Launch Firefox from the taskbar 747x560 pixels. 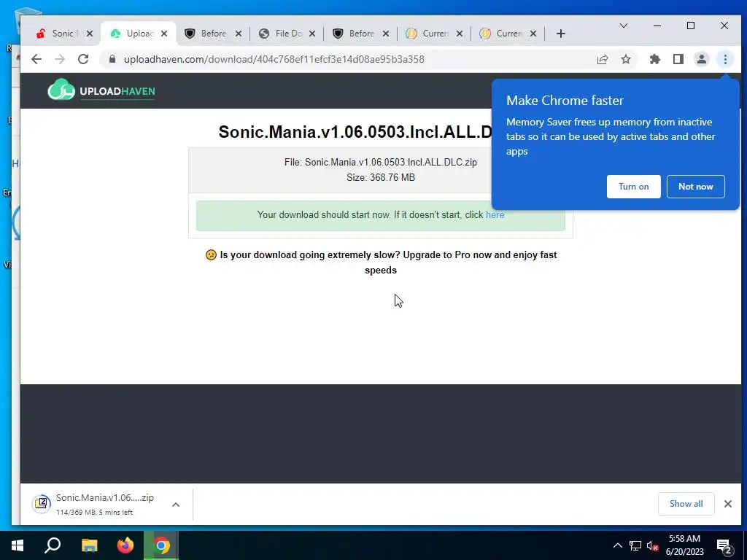pos(125,545)
